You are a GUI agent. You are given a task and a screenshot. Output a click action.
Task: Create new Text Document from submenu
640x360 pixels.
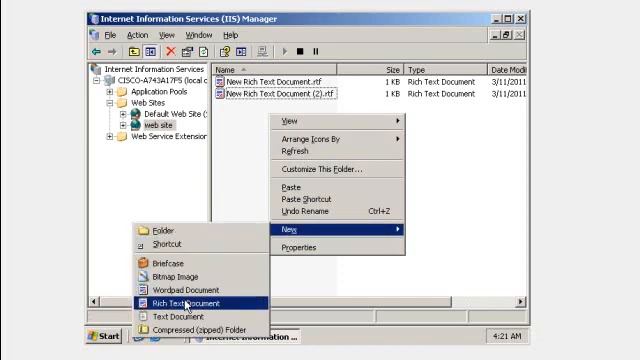click(x=201, y=317)
